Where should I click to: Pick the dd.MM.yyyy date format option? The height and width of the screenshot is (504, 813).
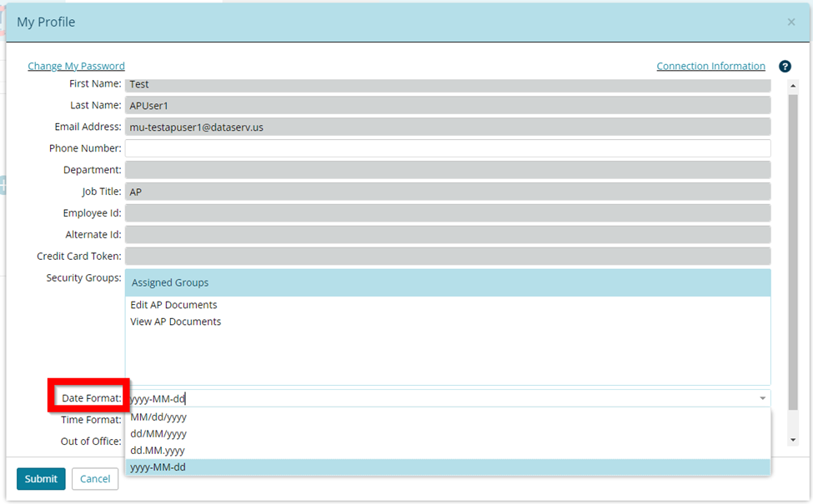pyautogui.click(x=158, y=451)
